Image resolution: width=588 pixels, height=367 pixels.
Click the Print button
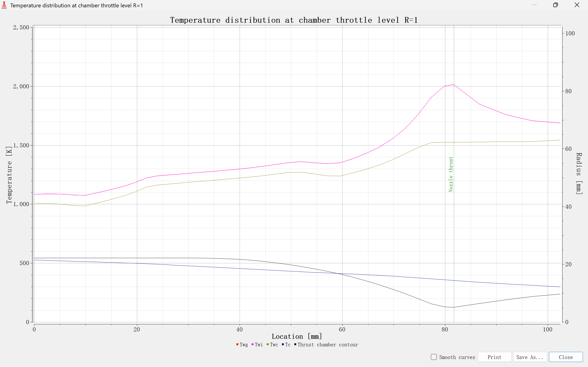click(x=494, y=357)
